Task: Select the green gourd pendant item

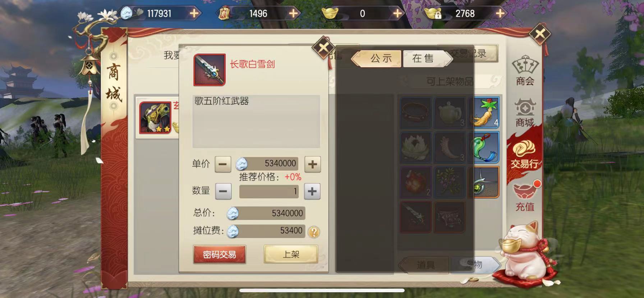Action: [484, 147]
